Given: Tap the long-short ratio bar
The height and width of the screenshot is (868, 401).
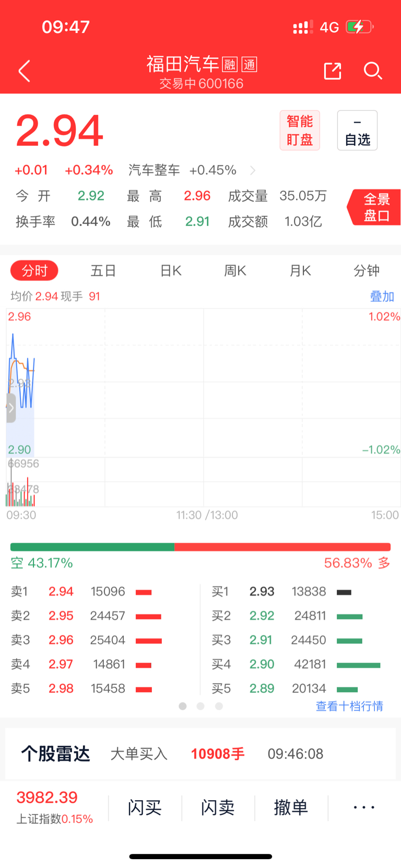Looking at the screenshot, I should pos(200,547).
